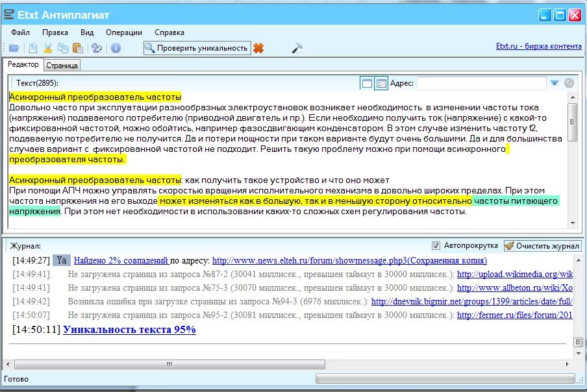Switch to the Страница tab
The image size is (587, 392).
point(62,66)
